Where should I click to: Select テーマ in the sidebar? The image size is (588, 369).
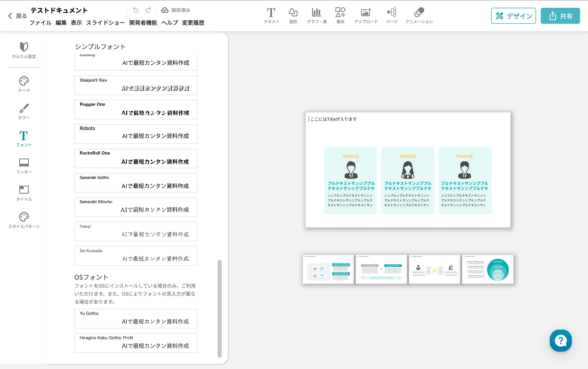click(x=24, y=84)
